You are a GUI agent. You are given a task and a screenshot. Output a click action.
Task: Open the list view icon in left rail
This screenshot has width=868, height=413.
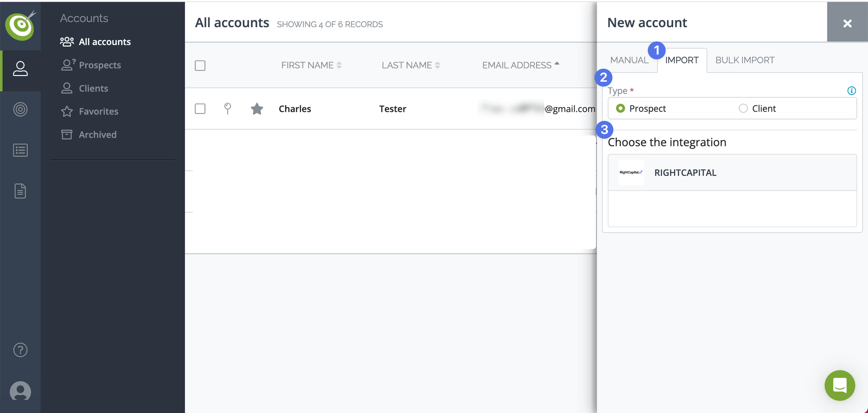click(20, 150)
